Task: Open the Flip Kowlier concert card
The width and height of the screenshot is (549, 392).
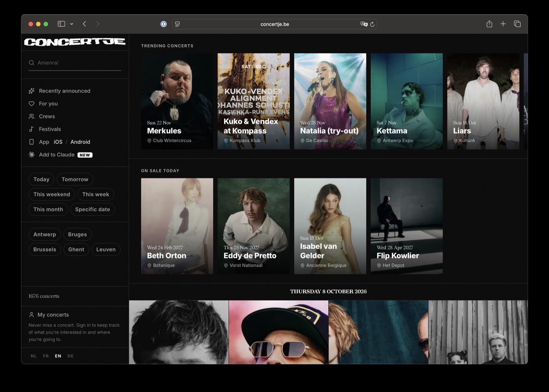Action: click(x=407, y=226)
